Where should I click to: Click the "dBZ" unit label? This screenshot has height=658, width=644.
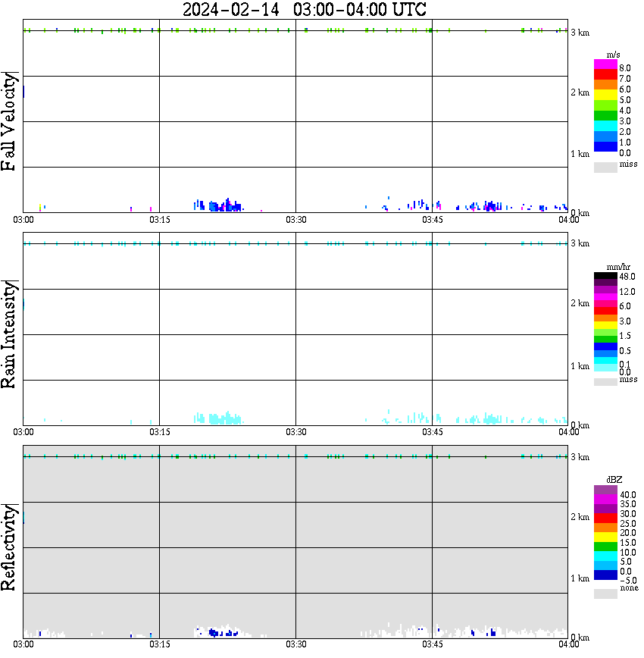pos(614,480)
